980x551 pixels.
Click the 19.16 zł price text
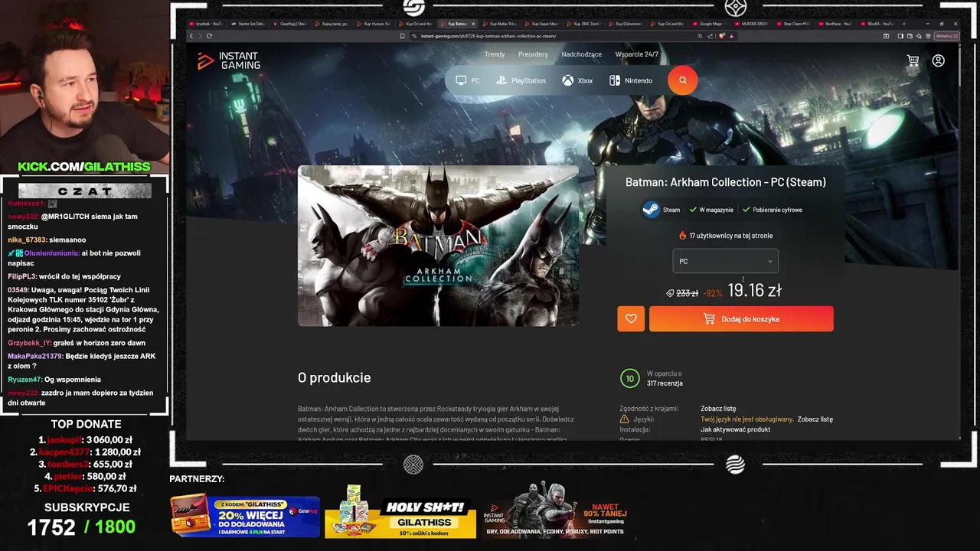pyautogui.click(x=754, y=291)
